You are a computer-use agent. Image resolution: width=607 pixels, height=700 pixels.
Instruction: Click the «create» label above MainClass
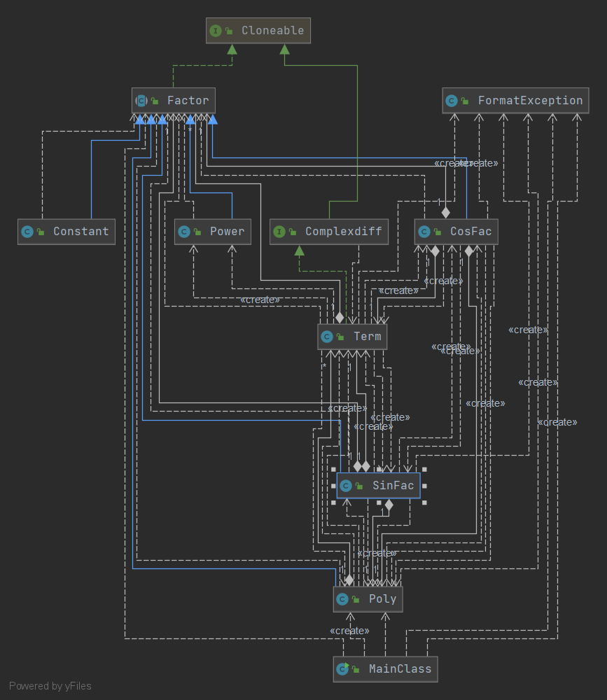click(349, 631)
